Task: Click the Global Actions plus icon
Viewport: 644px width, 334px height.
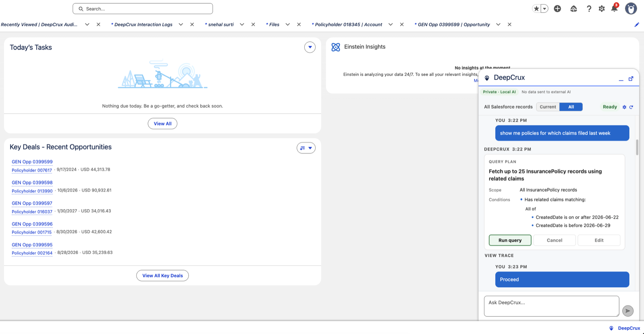Action: click(557, 8)
